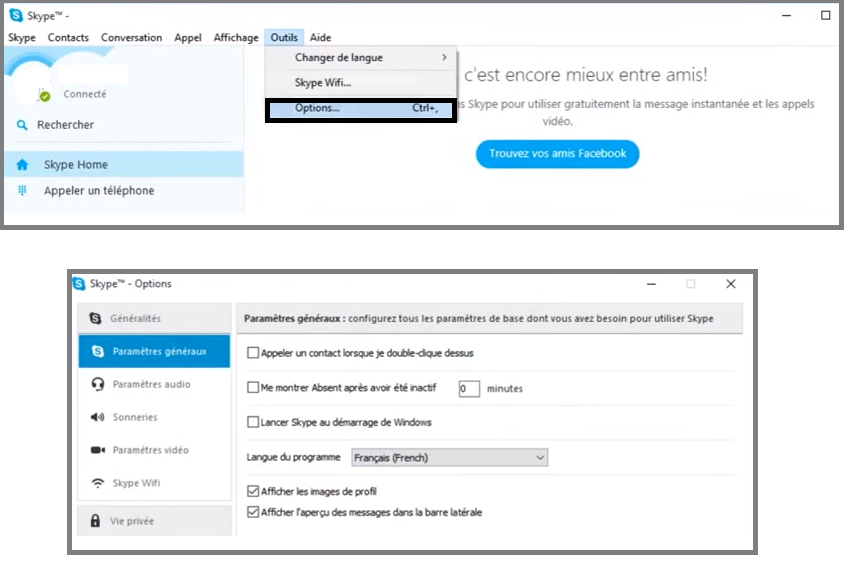Click Trouvez vos amis Facebook button

[x=557, y=154]
